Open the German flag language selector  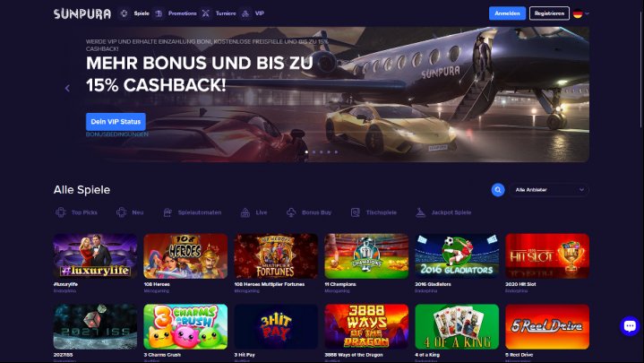(x=580, y=13)
